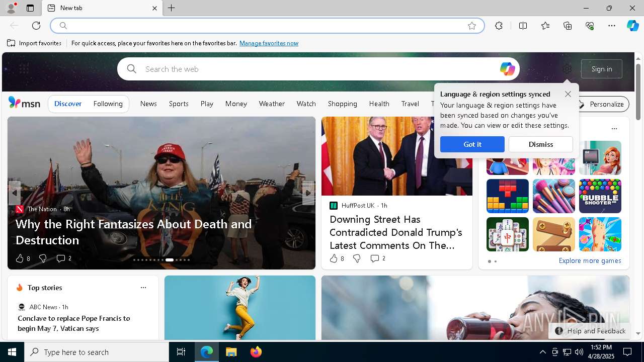Image resolution: width=644 pixels, height=362 pixels.
Task: Open the tab actions menu icon
Action: point(30,8)
